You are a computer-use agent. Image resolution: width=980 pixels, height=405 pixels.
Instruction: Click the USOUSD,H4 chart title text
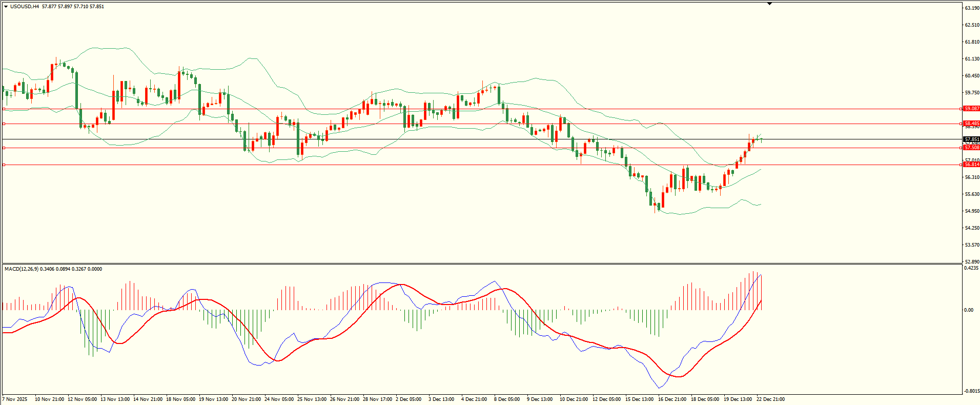(25, 7)
